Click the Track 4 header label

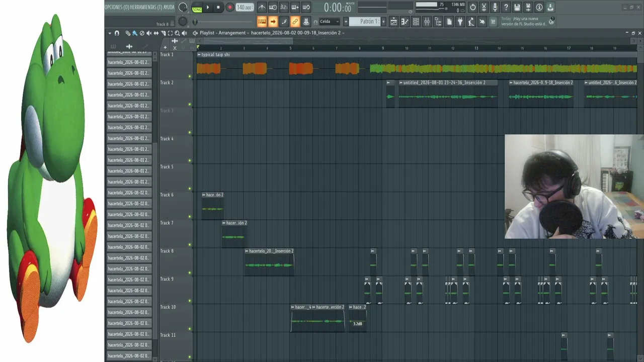[167, 139]
